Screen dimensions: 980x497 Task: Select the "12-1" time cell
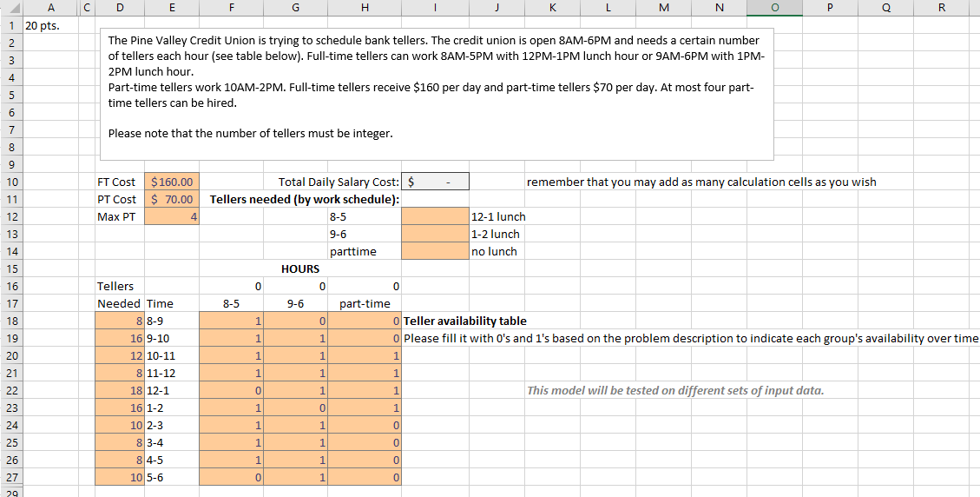click(x=172, y=391)
